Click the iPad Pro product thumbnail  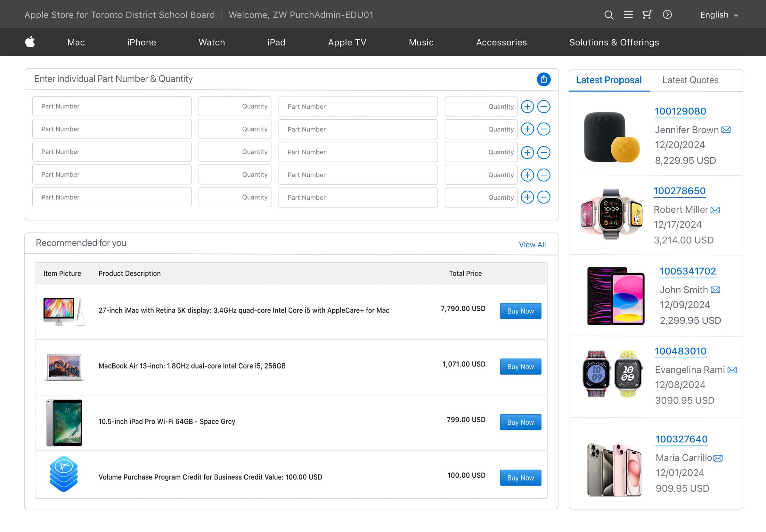64,423
